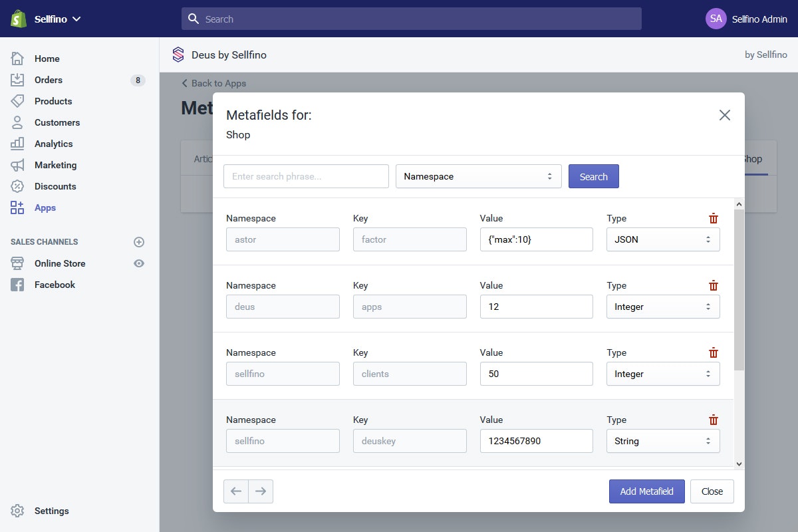Screen dimensions: 798x532
Task: Delete the sellfino deuskey metafield
Action: pyautogui.click(x=714, y=420)
